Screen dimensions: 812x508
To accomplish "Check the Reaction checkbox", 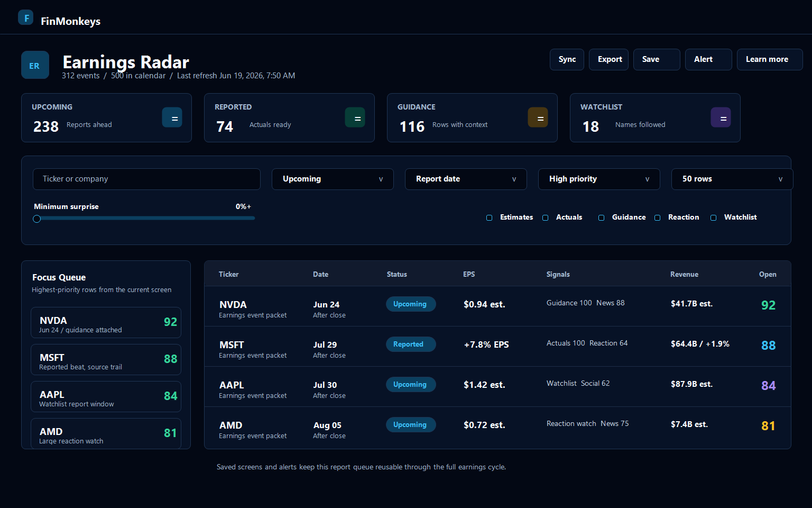I will point(658,217).
